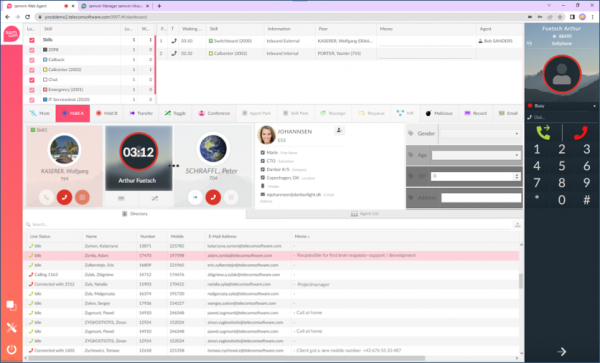Select the PORTER, Yasmin queue call row
600x363 pixels.
[x=340, y=54]
